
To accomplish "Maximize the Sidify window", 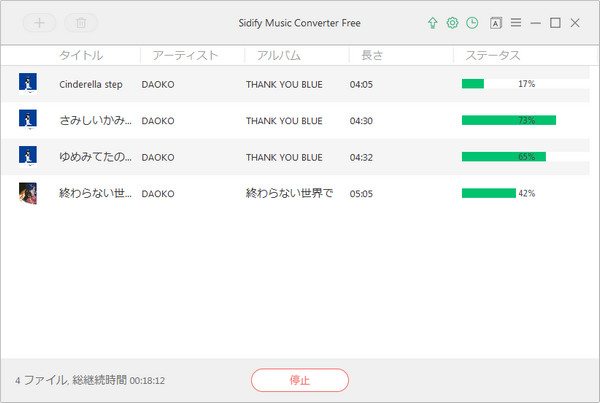I will (x=555, y=23).
